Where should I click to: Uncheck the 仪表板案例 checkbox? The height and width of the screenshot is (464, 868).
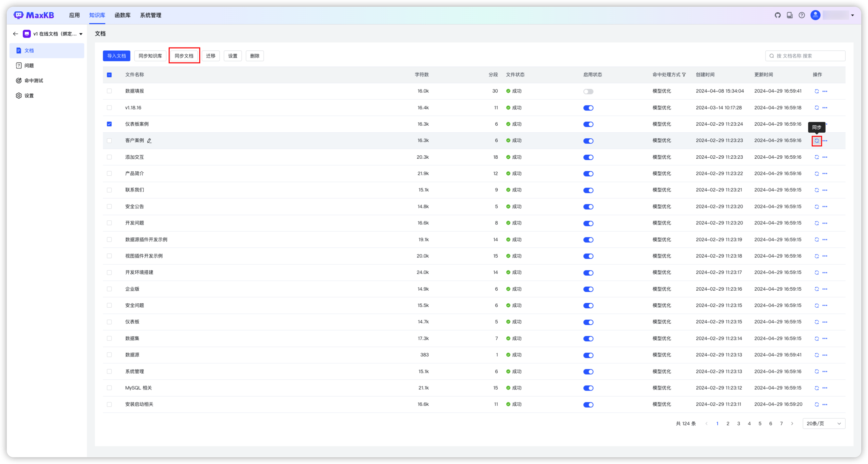(x=109, y=124)
